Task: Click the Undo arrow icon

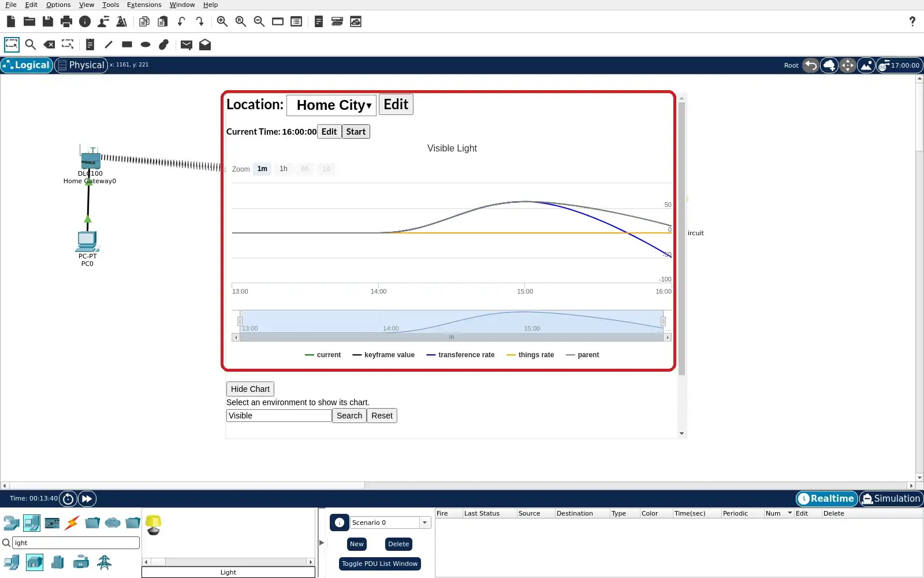Action: pyautogui.click(x=181, y=21)
